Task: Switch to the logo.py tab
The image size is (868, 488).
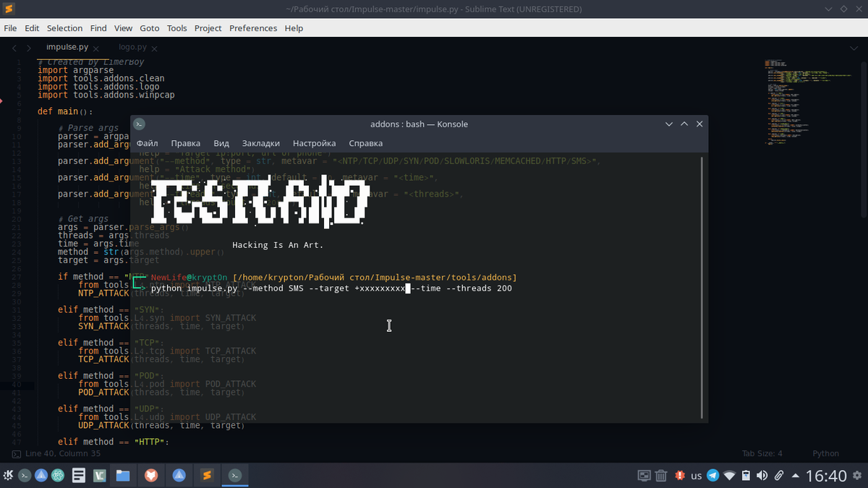Action: (132, 47)
